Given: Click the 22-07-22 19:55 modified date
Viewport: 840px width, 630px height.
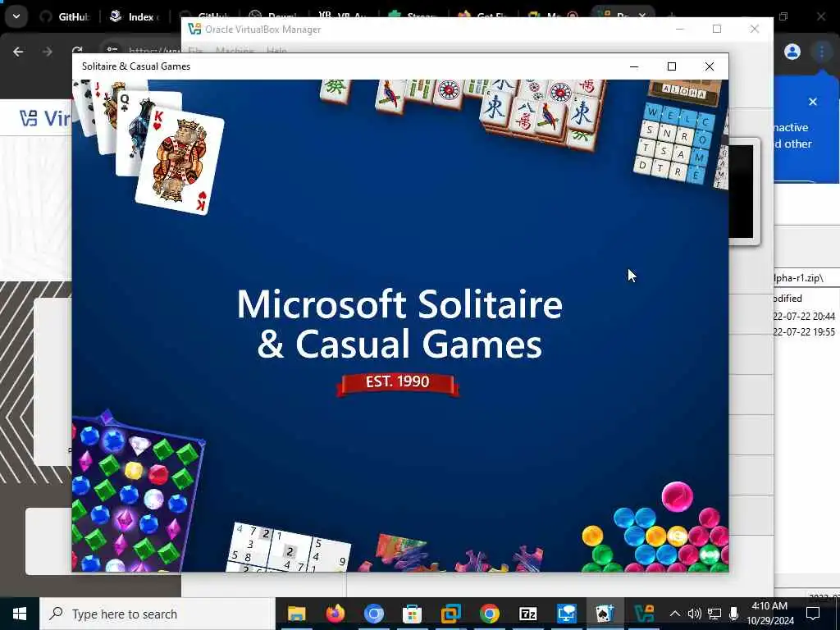Looking at the screenshot, I should (804, 331).
